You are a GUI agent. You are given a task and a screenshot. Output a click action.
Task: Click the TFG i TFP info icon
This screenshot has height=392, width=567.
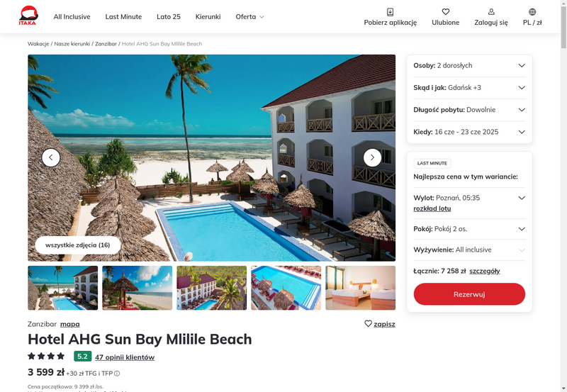click(117, 374)
